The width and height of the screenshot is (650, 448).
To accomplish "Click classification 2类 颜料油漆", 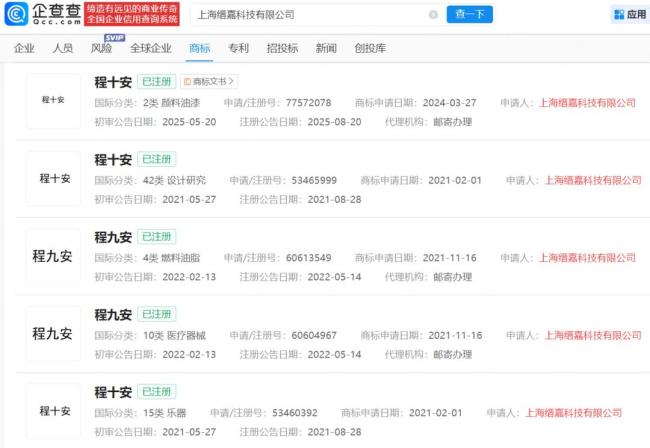I will [x=171, y=102].
